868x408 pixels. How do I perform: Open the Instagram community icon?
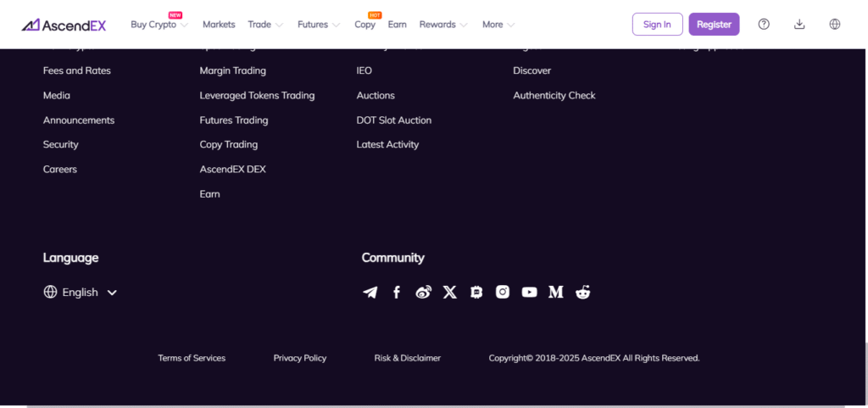tap(503, 293)
